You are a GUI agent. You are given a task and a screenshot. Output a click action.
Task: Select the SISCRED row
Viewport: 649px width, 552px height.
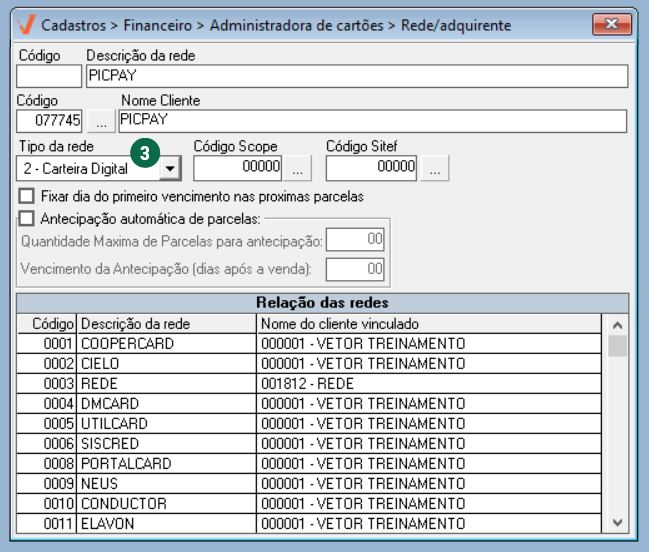[309, 444]
